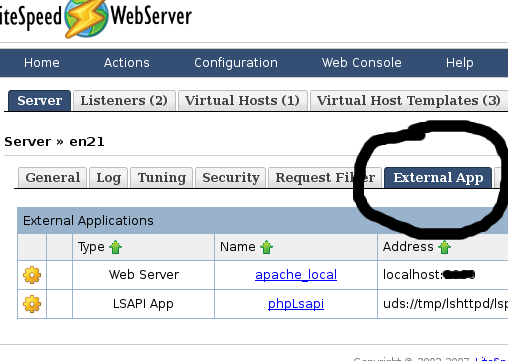Click the Server » en21 breadcrumb
Screen dimensions: 508x361
tap(54, 142)
